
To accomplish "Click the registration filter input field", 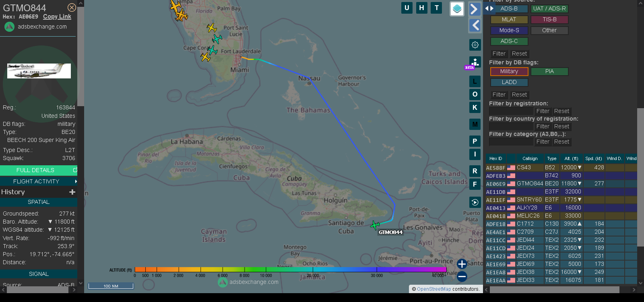I will click(x=511, y=111).
